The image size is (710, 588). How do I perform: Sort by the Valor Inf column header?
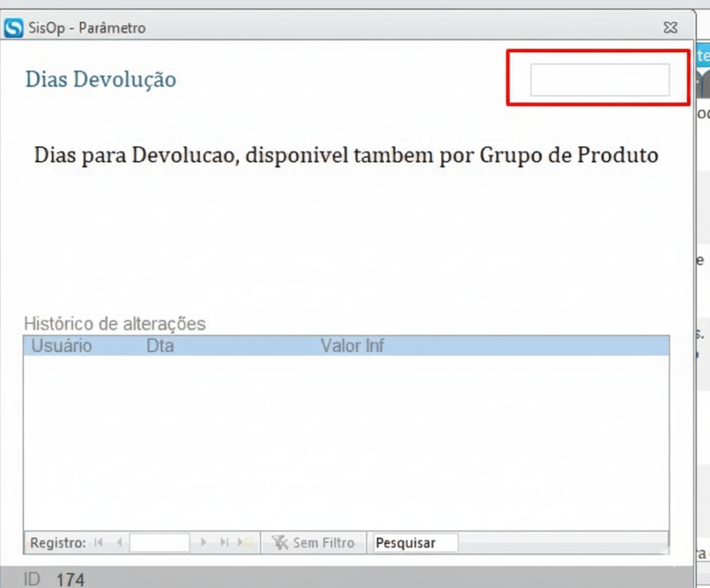coord(352,345)
